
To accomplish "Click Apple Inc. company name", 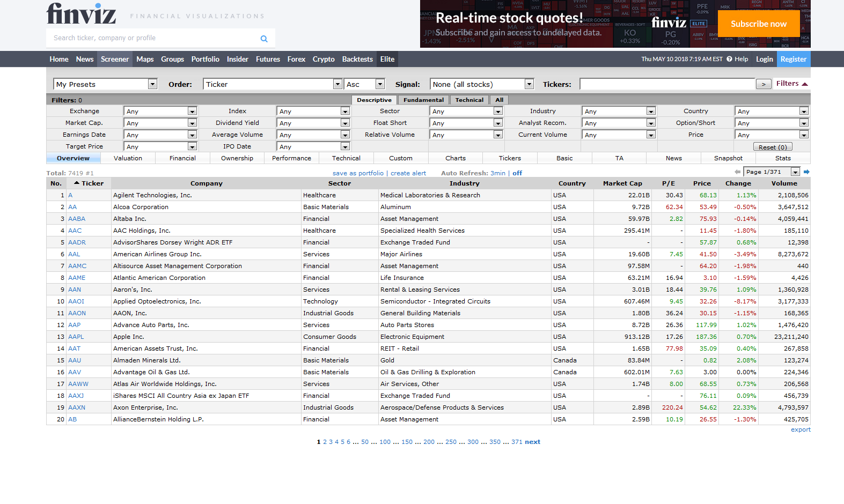I will tap(129, 337).
